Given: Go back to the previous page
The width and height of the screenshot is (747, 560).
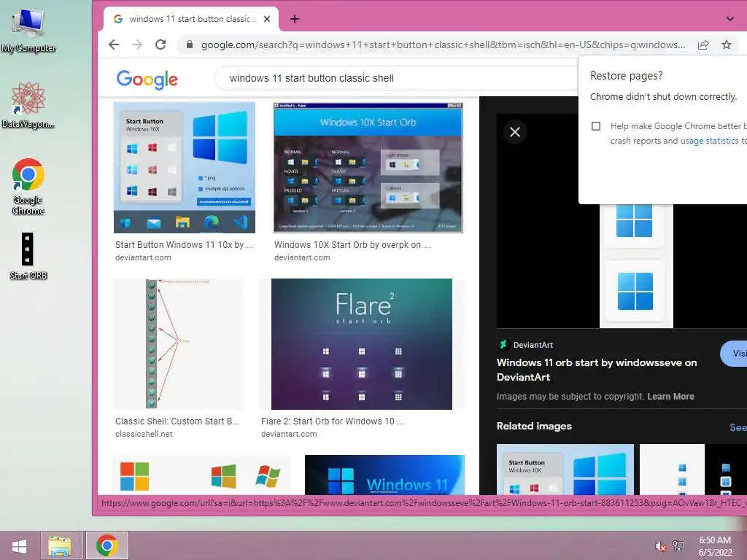Looking at the screenshot, I should [x=113, y=44].
